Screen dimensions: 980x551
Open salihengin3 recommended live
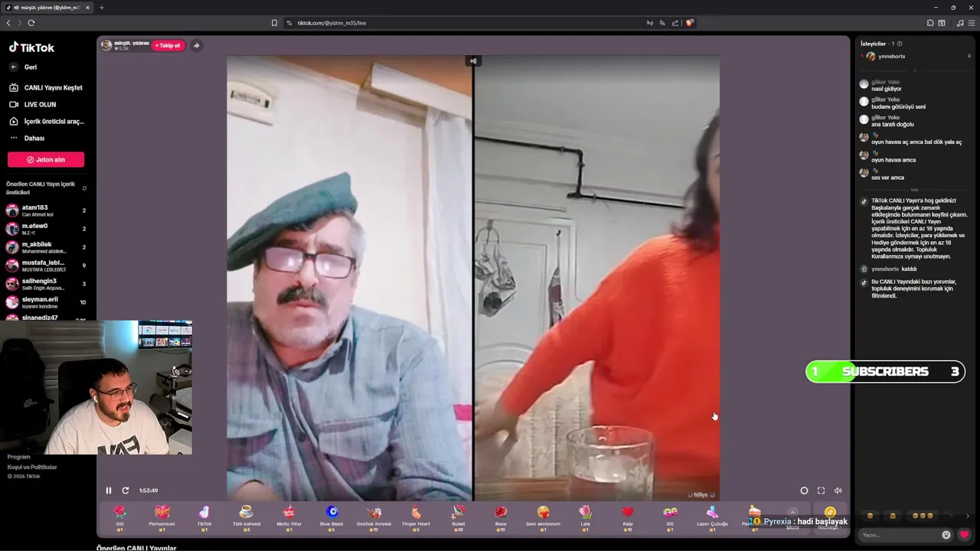click(46, 284)
